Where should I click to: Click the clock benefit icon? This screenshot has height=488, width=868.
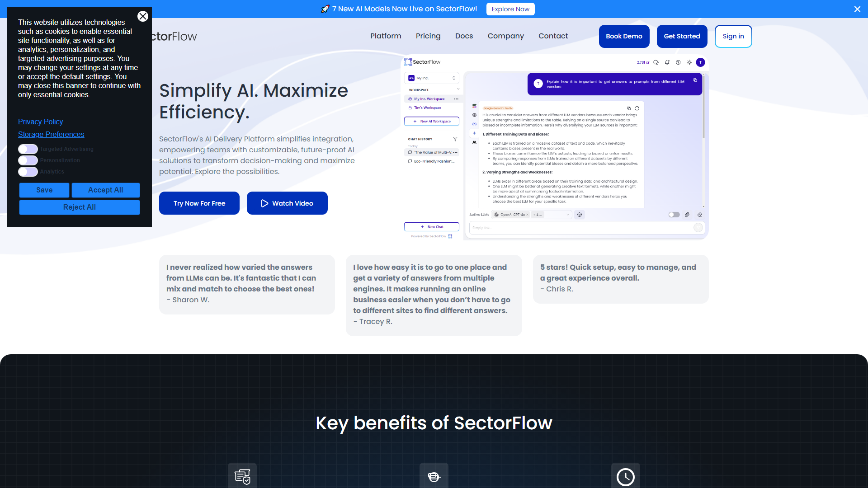(x=626, y=476)
